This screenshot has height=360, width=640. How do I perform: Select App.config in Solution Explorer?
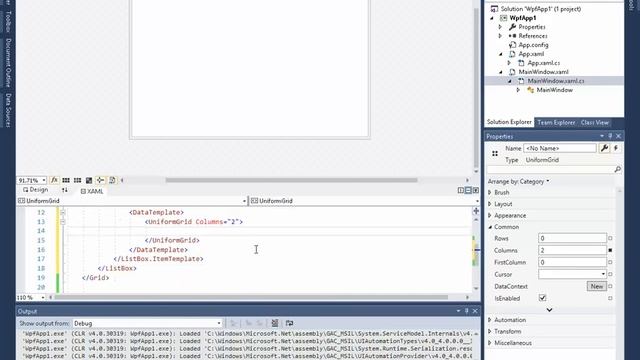533,45
